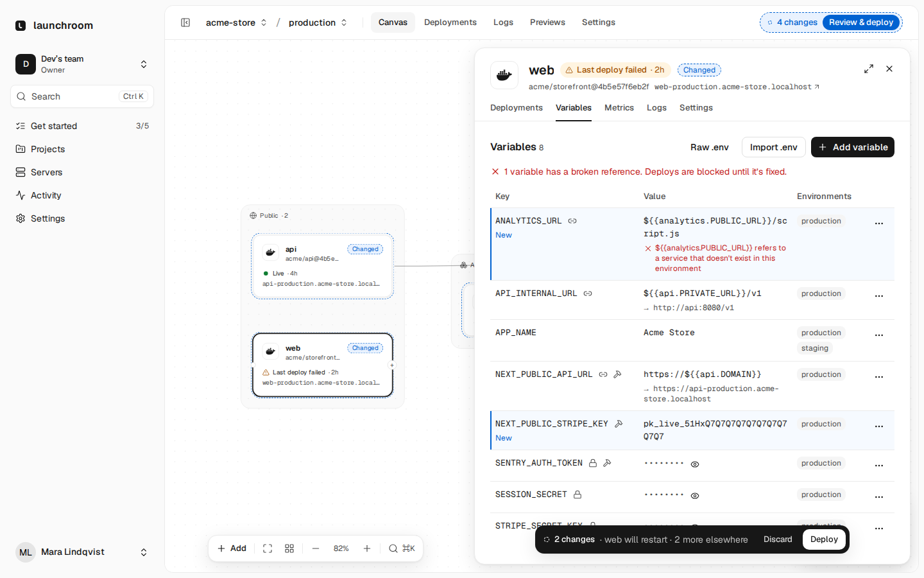The width and height of the screenshot is (924, 578).
Task: Click the reference link icon beside API_INTERNAL_URL
Action: (x=588, y=293)
